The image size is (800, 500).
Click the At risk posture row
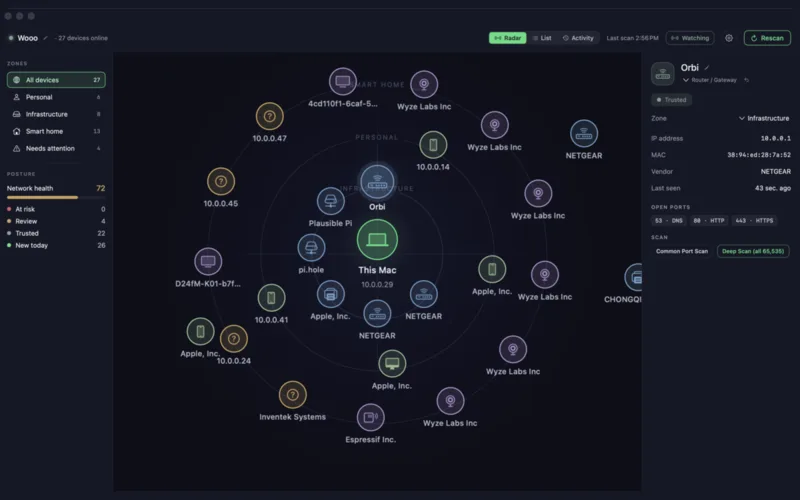tap(56, 209)
